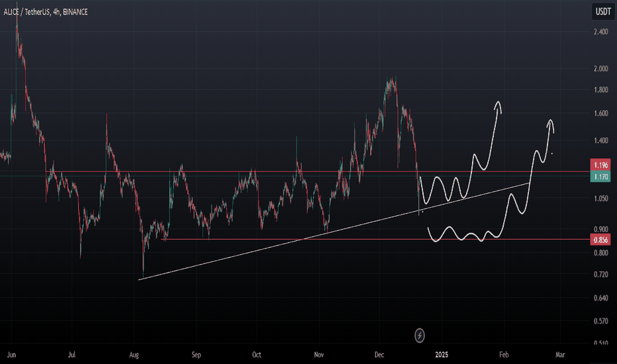The image size is (617, 364).
Task: Click the 2025 label on time axis
Action: (442, 355)
